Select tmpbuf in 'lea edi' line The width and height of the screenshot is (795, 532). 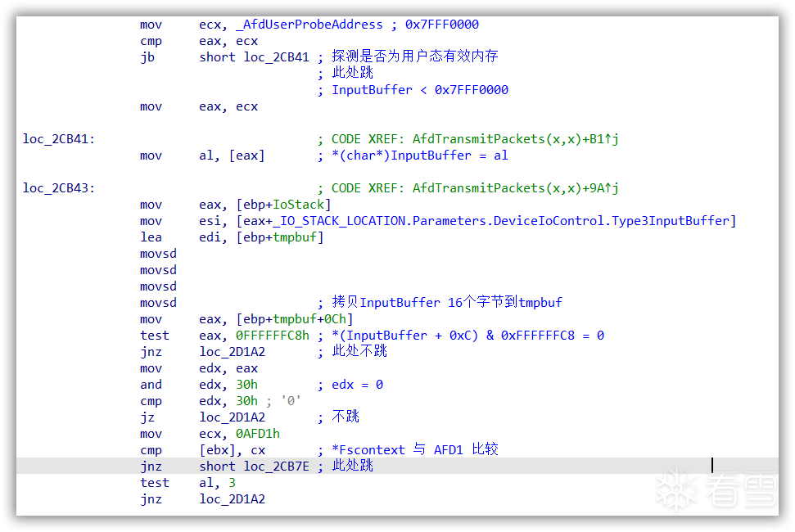click(x=295, y=237)
